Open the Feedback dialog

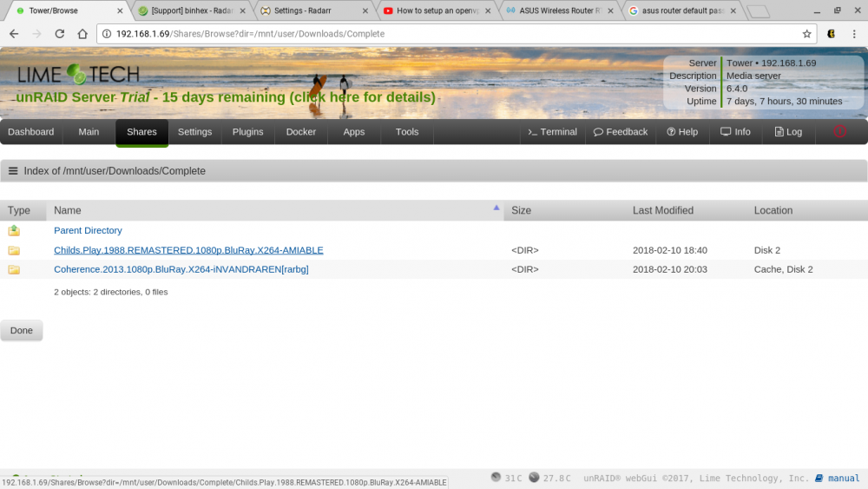click(x=621, y=132)
